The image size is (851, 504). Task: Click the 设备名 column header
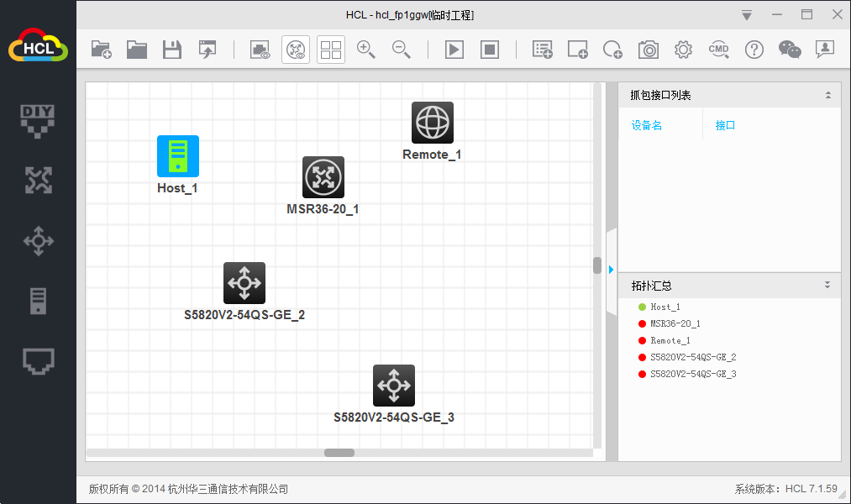646,125
